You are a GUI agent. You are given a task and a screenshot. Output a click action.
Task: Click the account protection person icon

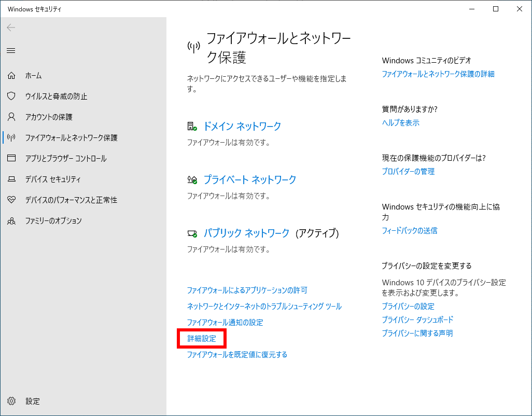coord(11,117)
